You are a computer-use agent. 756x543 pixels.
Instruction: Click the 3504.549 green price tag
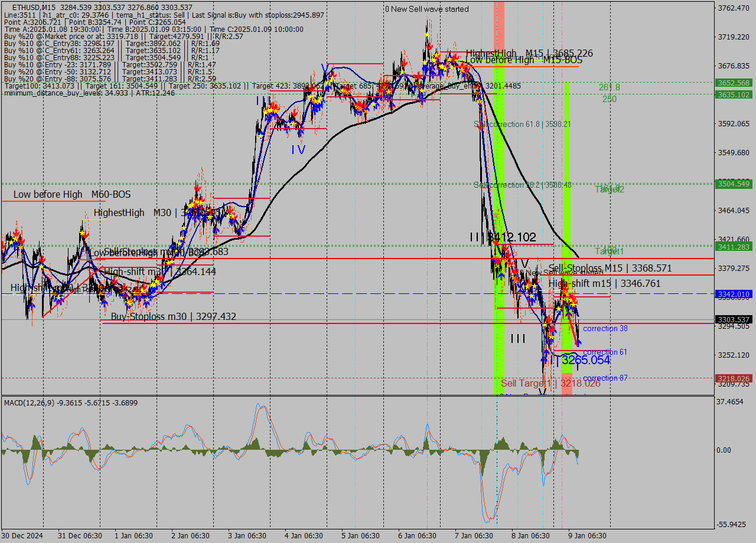coord(734,184)
